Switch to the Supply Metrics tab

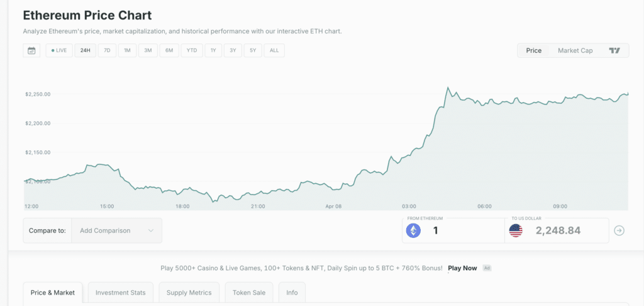click(x=190, y=293)
